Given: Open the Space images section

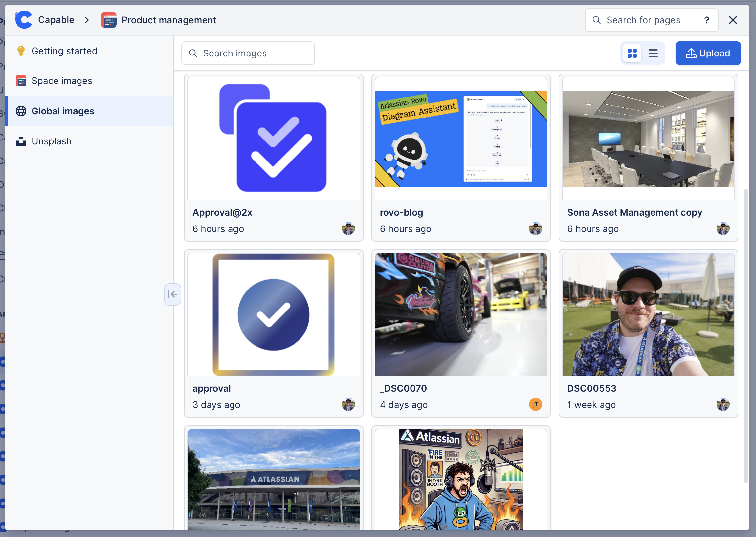Looking at the screenshot, I should (x=89, y=81).
